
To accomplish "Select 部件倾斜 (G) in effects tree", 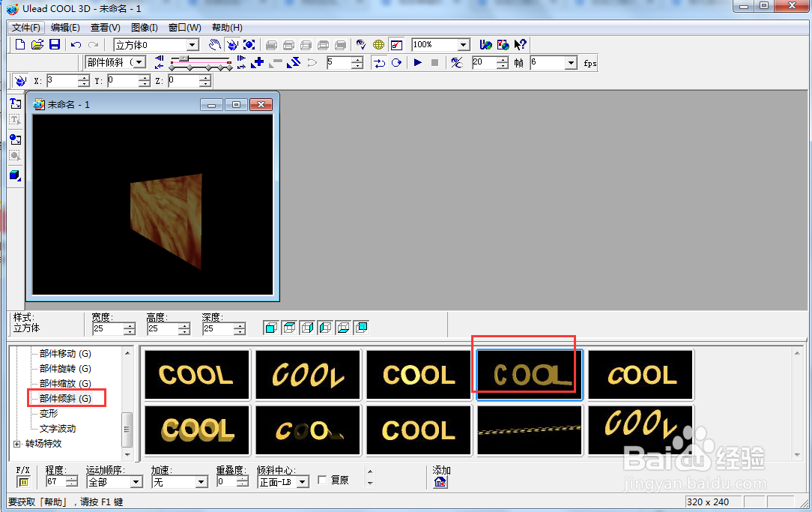I will 65,399.
